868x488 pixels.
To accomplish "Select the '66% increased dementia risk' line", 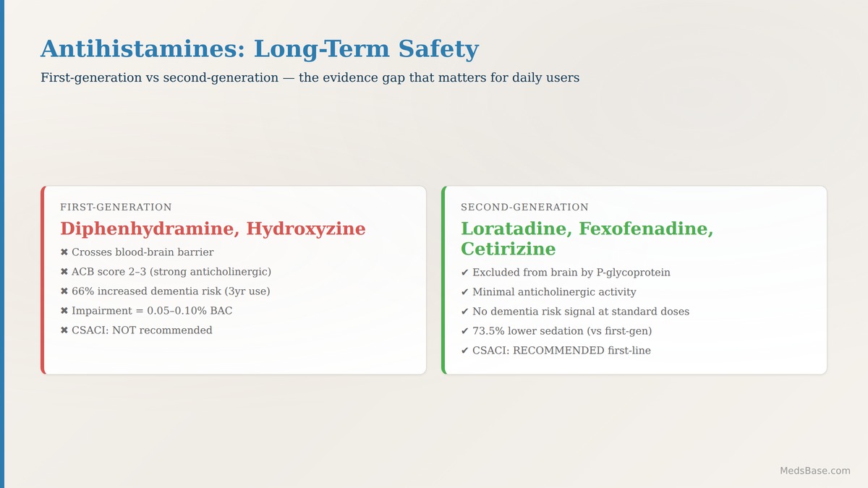I will (x=165, y=291).
